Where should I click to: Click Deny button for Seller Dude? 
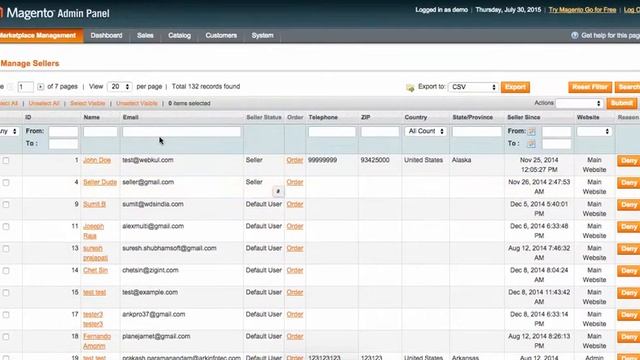(628, 183)
